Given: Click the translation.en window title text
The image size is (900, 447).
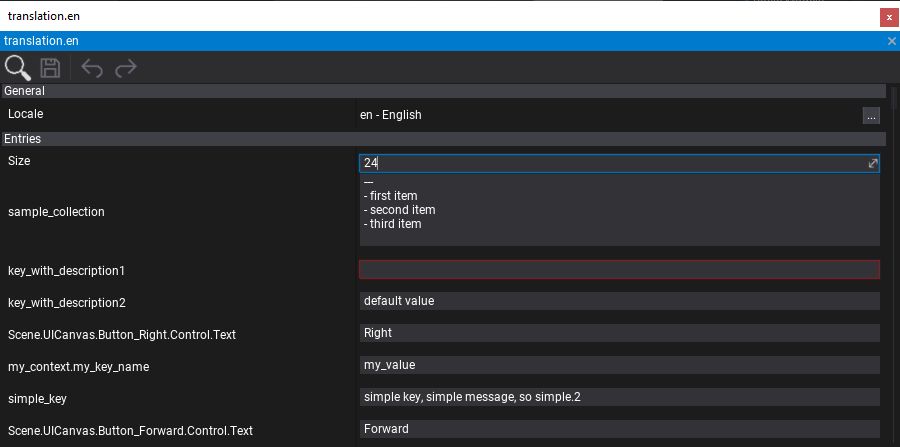Looking at the screenshot, I should 44,16.
